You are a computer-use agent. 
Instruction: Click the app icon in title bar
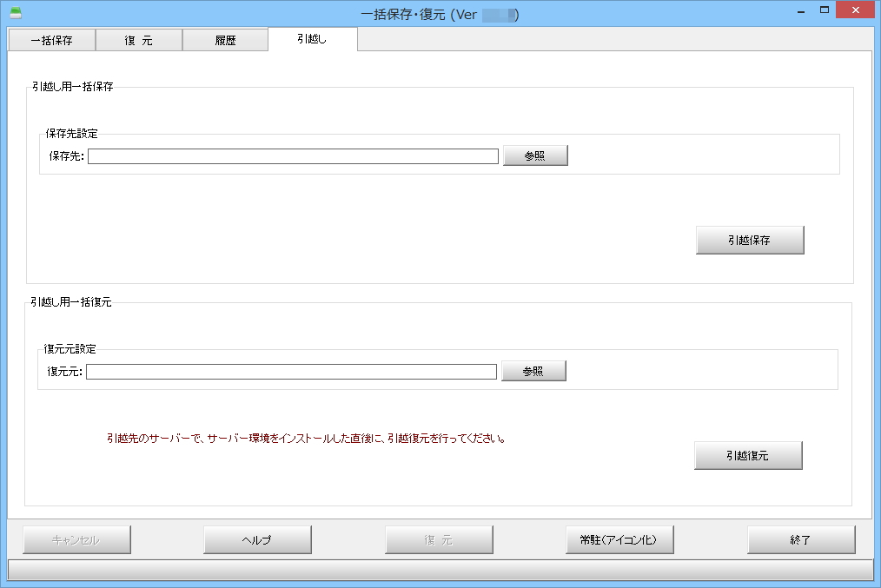15,14
